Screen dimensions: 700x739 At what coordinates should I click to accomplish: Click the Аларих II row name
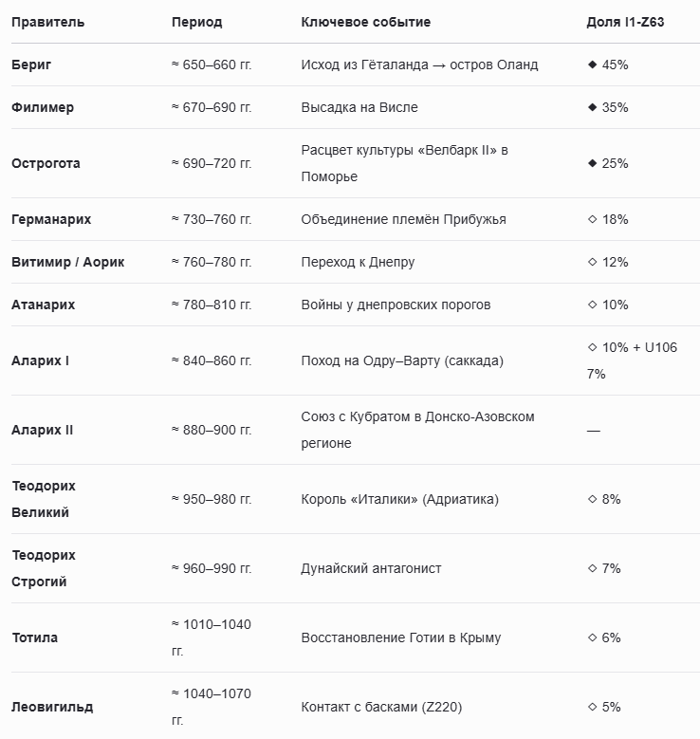[x=43, y=430]
